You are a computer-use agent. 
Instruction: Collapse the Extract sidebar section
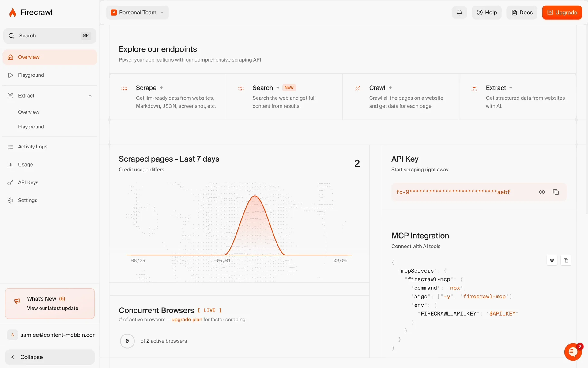90,96
